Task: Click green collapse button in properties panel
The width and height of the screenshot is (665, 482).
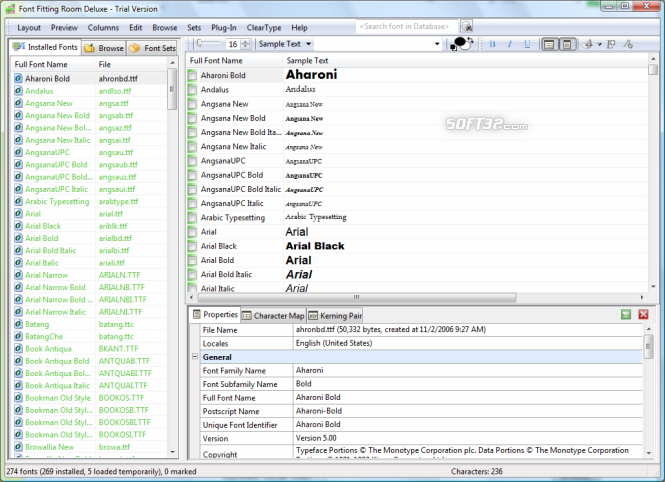Action: click(626, 314)
